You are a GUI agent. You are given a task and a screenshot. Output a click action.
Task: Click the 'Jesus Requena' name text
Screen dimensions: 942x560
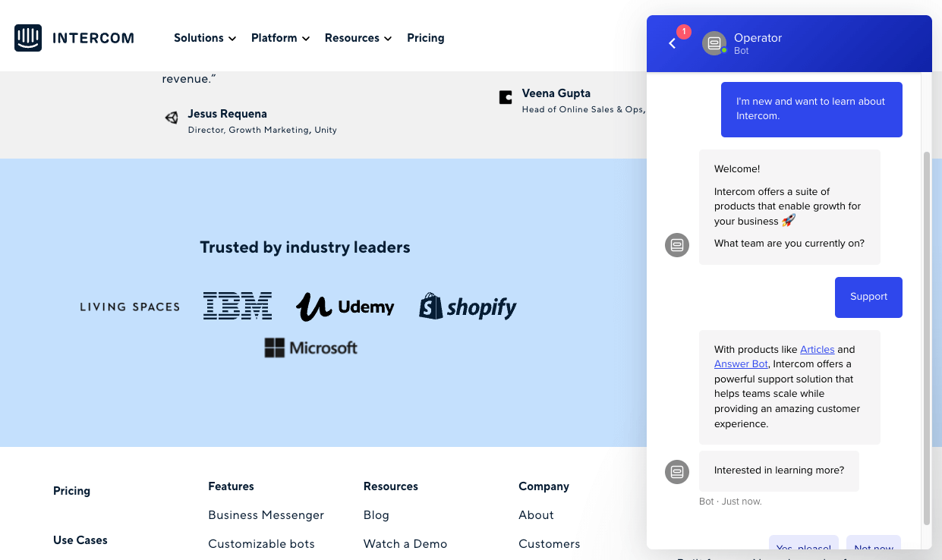pyautogui.click(x=228, y=114)
